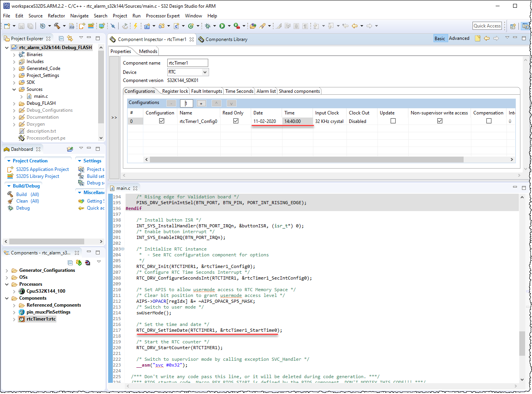Toggle the Read Only checkbox
532x394 pixels.
[235, 120]
